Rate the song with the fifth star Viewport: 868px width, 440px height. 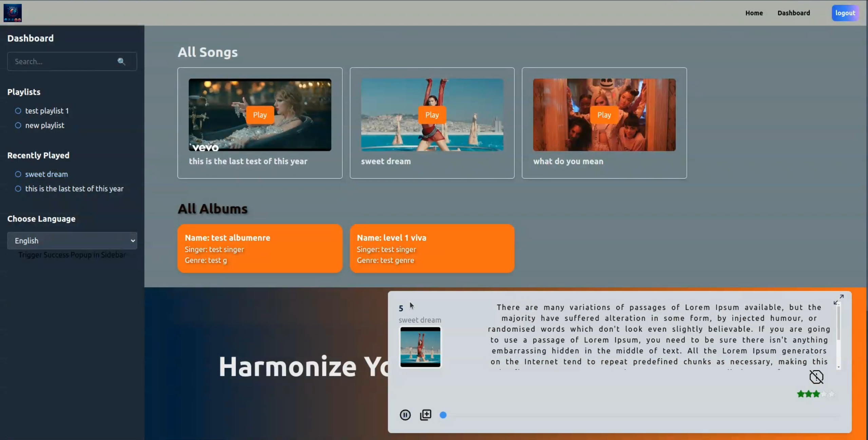tap(832, 394)
